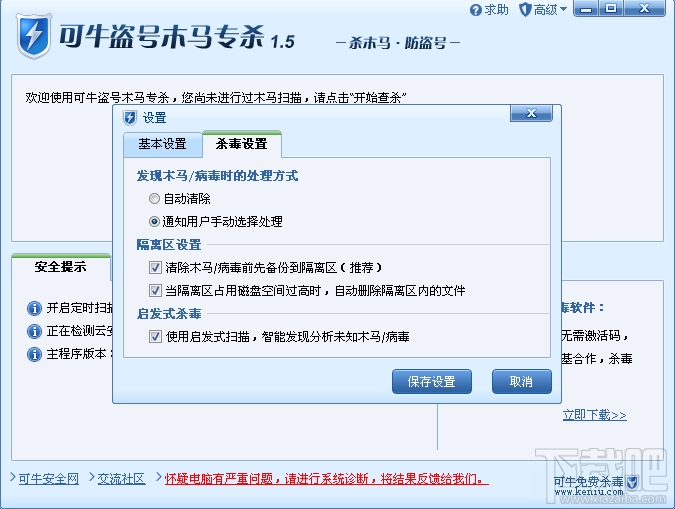
Task: Click 可牛免费杀毒 shield icon at bottom right
Action: (632, 482)
